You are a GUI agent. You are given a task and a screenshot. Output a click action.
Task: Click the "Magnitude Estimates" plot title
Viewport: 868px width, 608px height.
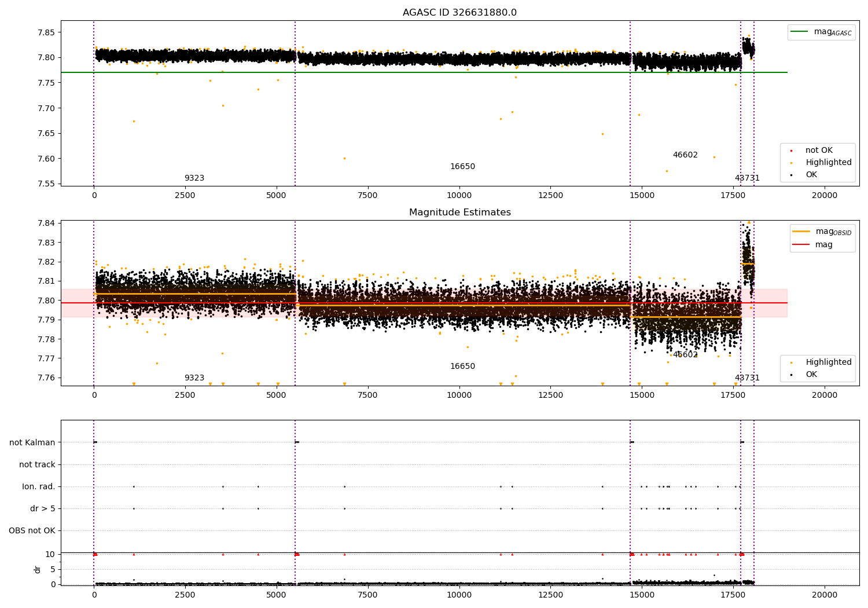pyautogui.click(x=459, y=213)
